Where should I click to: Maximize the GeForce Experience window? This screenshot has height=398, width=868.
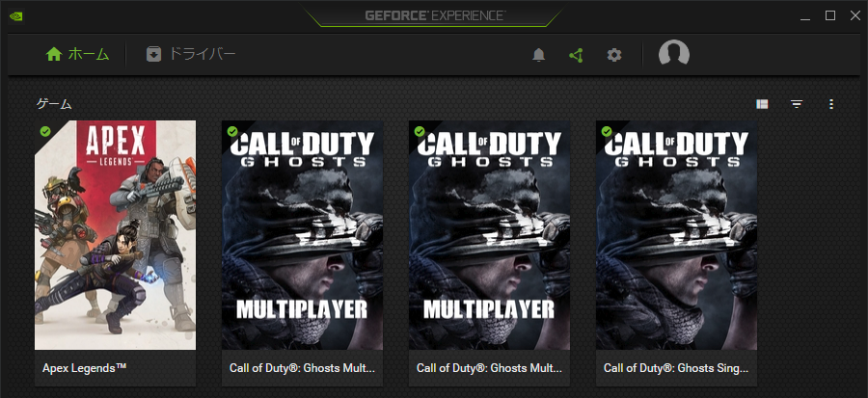tap(830, 15)
